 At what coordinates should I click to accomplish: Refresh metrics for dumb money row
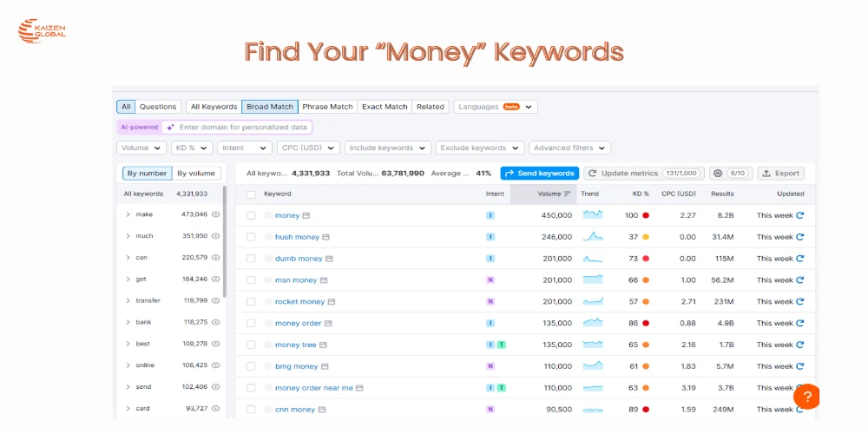(800, 259)
